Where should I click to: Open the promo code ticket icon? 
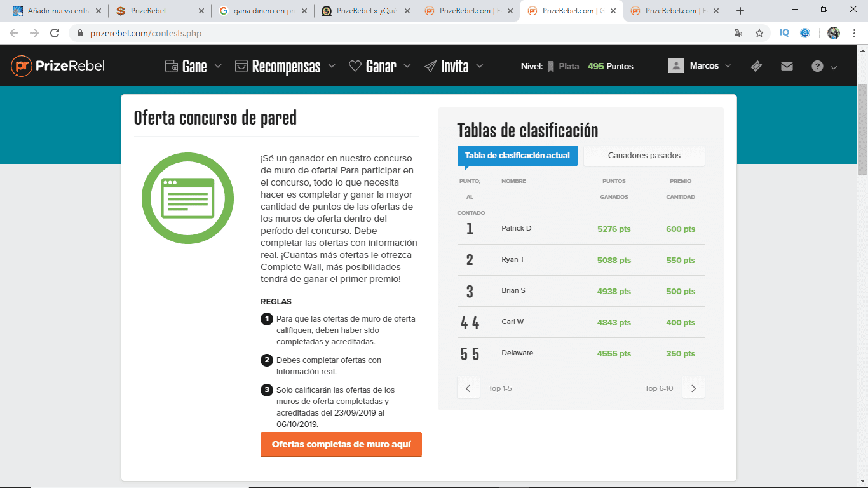point(756,66)
